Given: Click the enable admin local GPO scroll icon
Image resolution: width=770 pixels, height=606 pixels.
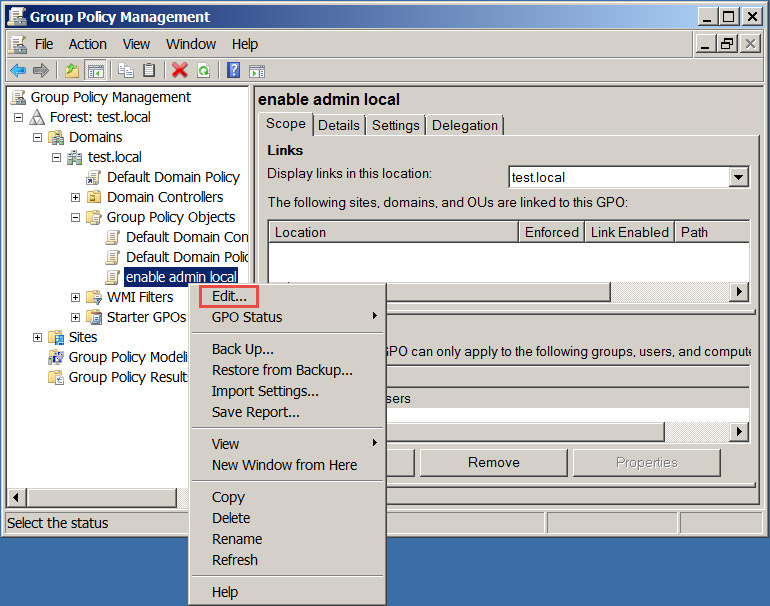Looking at the screenshot, I should pyautogui.click(x=112, y=277).
